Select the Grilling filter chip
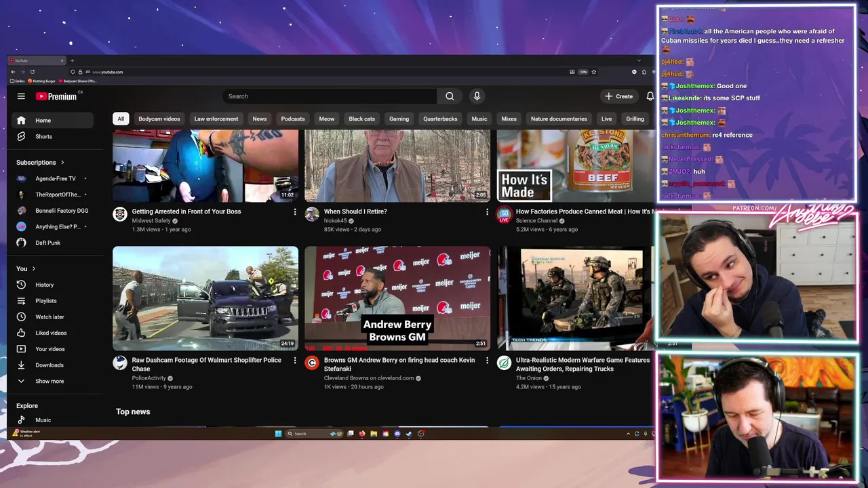Screen dimensions: 868x488 tap(635, 119)
